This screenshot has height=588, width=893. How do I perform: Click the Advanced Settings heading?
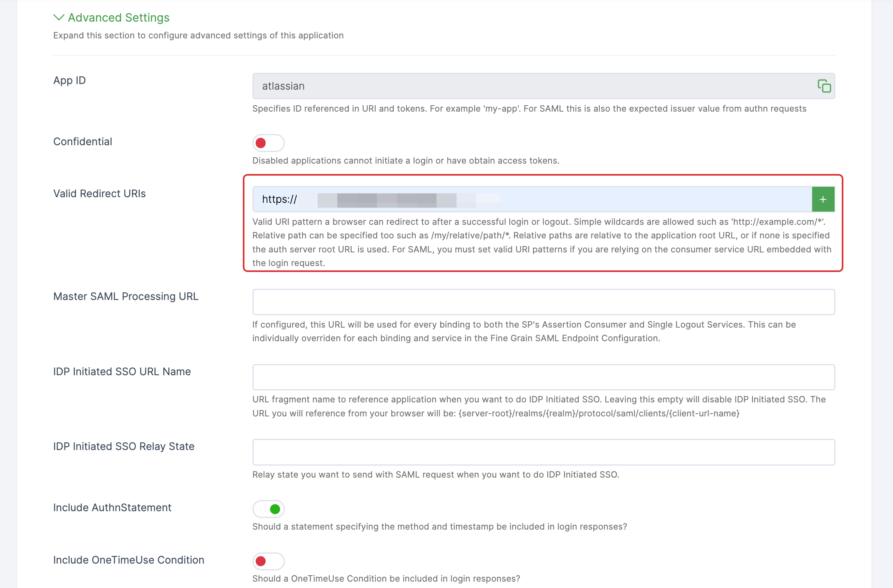[119, 18]
